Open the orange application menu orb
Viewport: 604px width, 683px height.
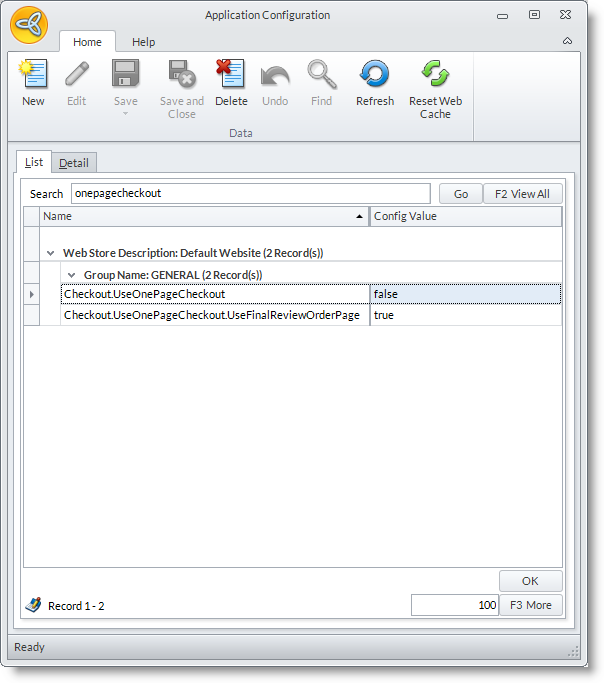tap(29, 25)
